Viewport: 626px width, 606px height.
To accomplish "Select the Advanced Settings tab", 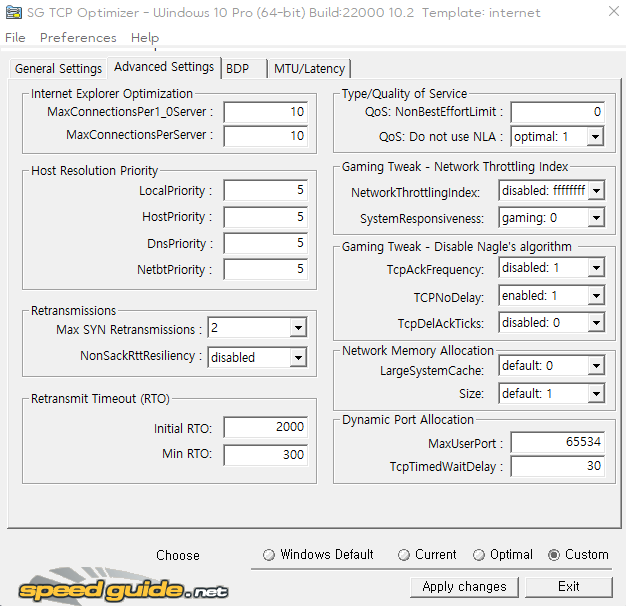I will (164, 67).
